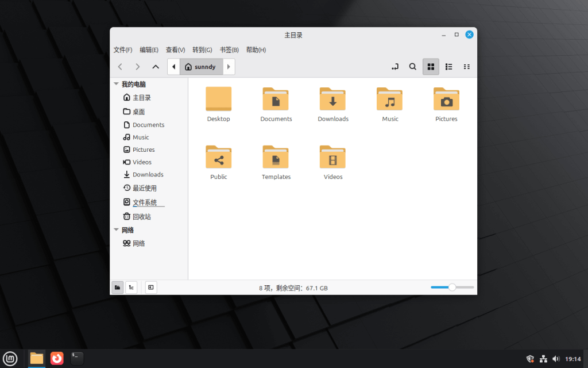This screenshot has height=368, width=588.
Task: Show places in the sidebar button
Action: point(117,287)
